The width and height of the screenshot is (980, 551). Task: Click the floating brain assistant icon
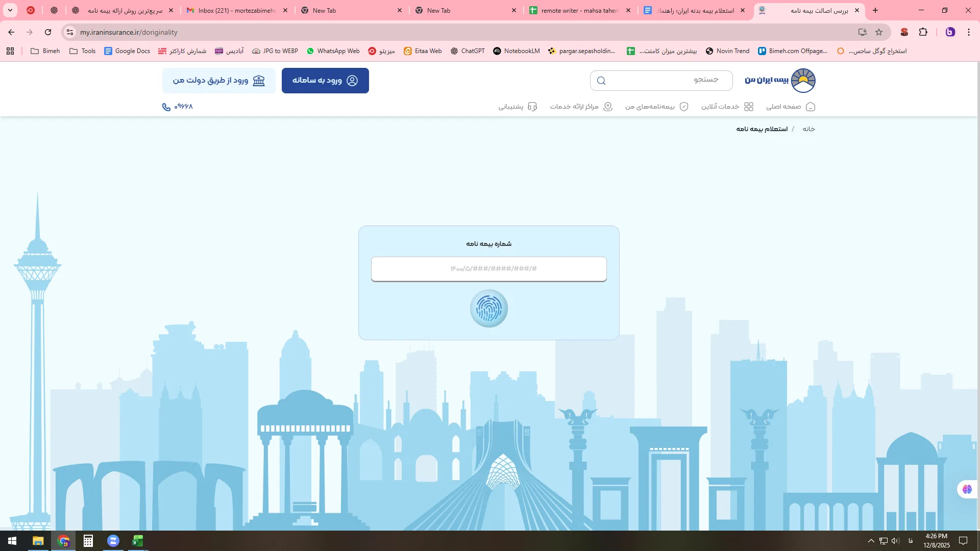[967, 489]
